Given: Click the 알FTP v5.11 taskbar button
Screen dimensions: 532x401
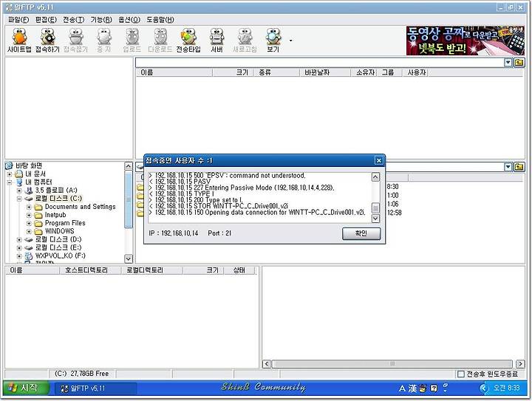Looking at the screenshot, I should [95, 388].
